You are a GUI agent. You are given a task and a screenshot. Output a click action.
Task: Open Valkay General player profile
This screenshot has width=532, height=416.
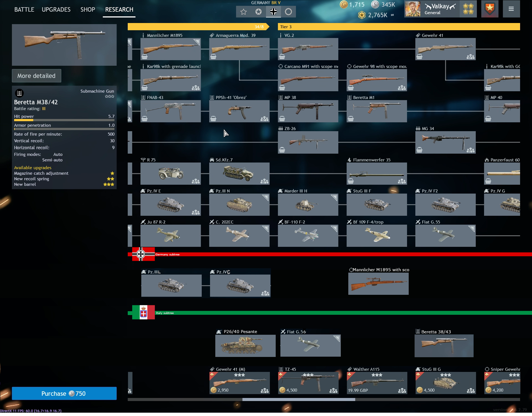coord(440,9)
